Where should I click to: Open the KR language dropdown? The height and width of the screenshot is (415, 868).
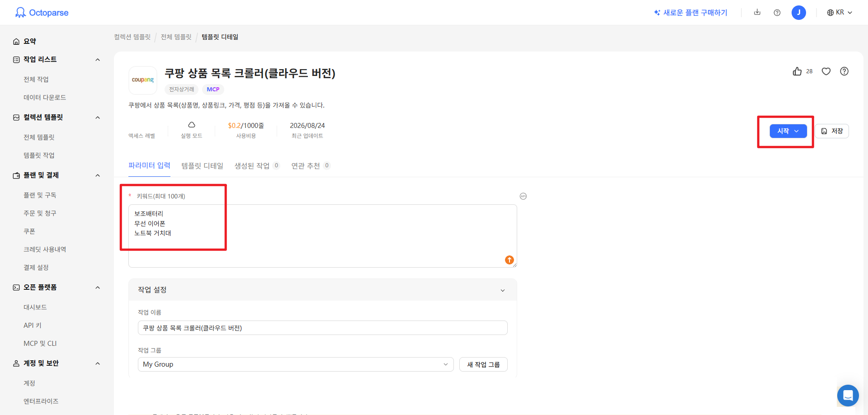[840, 13]
